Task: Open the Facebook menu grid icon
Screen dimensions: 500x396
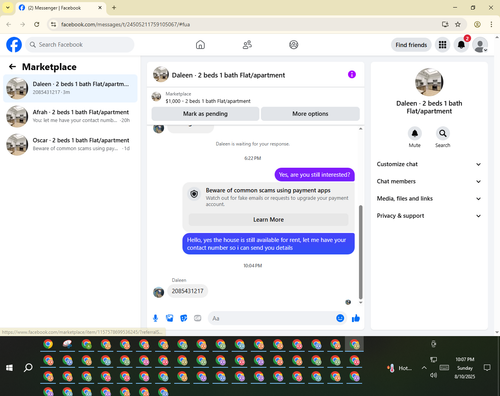Action: (x=442, y=45)
